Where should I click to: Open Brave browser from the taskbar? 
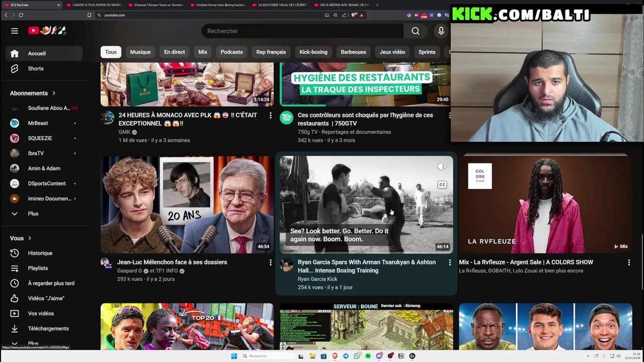coord(335,356)
